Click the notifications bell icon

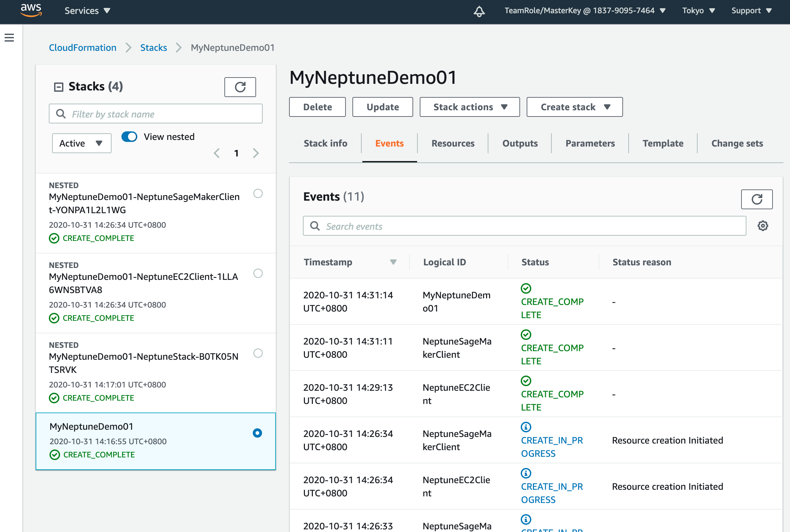tap(479, 11)
